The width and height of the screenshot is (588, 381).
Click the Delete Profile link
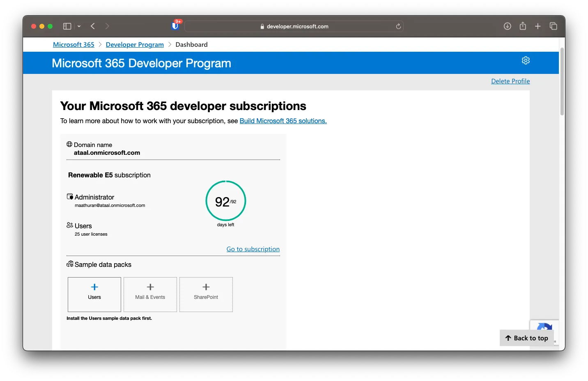point(510,81)
